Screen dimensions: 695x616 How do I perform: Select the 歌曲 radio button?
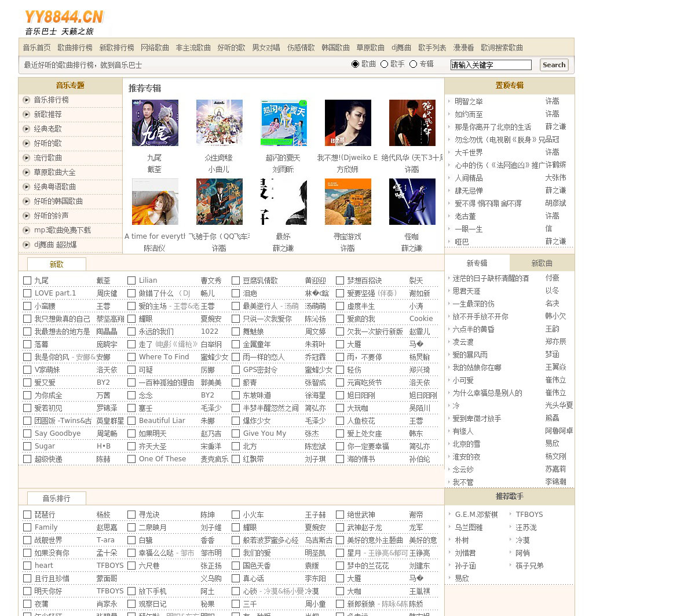tap(355, 64)
